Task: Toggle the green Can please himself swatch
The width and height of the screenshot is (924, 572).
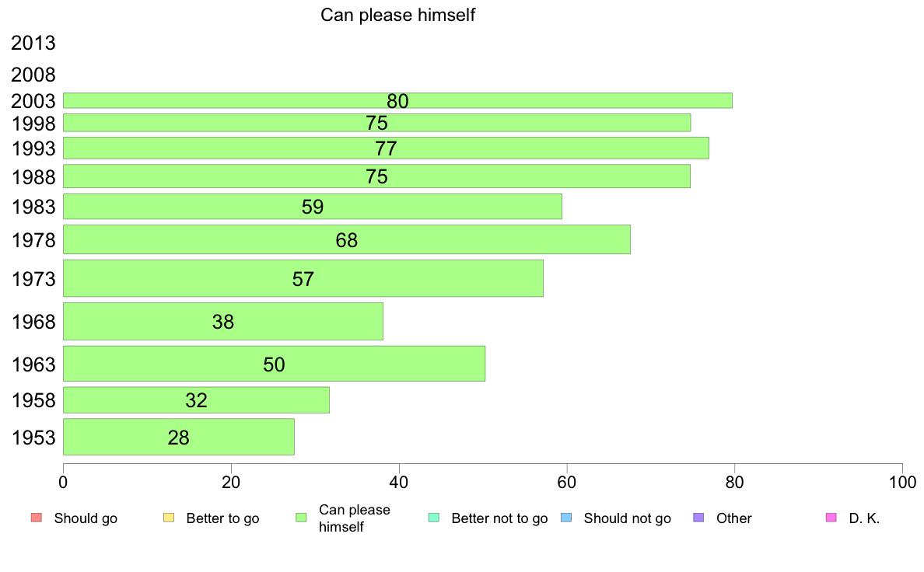Action: (301, 518)
